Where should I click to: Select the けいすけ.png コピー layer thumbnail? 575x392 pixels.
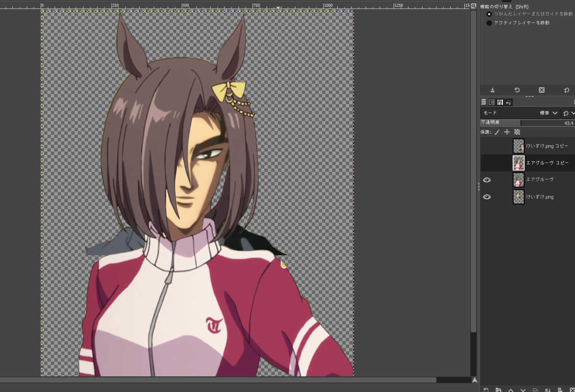coord(518,146)
